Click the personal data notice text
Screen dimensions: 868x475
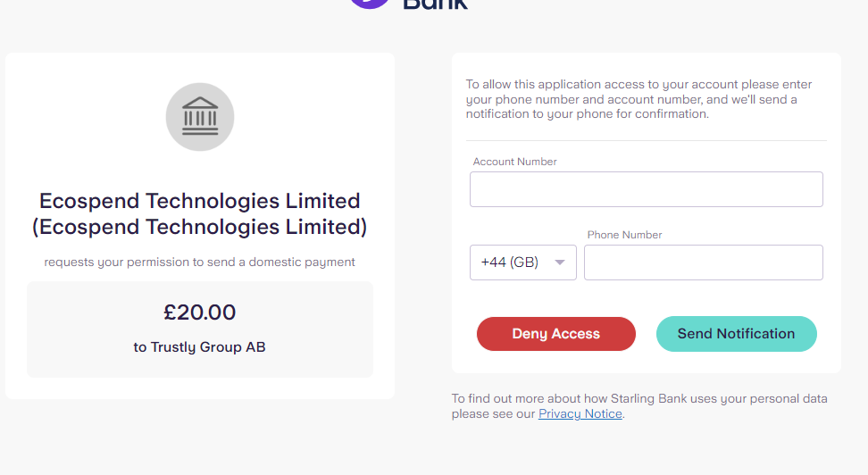click(638, 399)
